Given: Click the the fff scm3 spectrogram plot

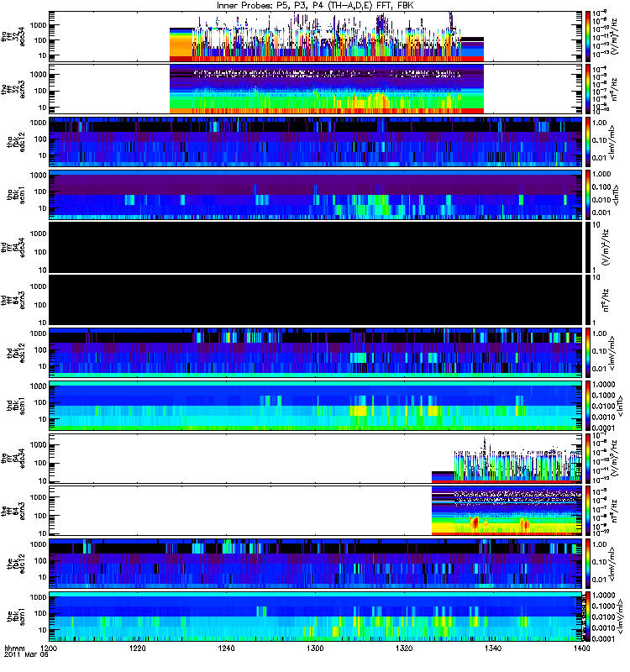Looking at the screenshot, I should [x=315, y=511].
